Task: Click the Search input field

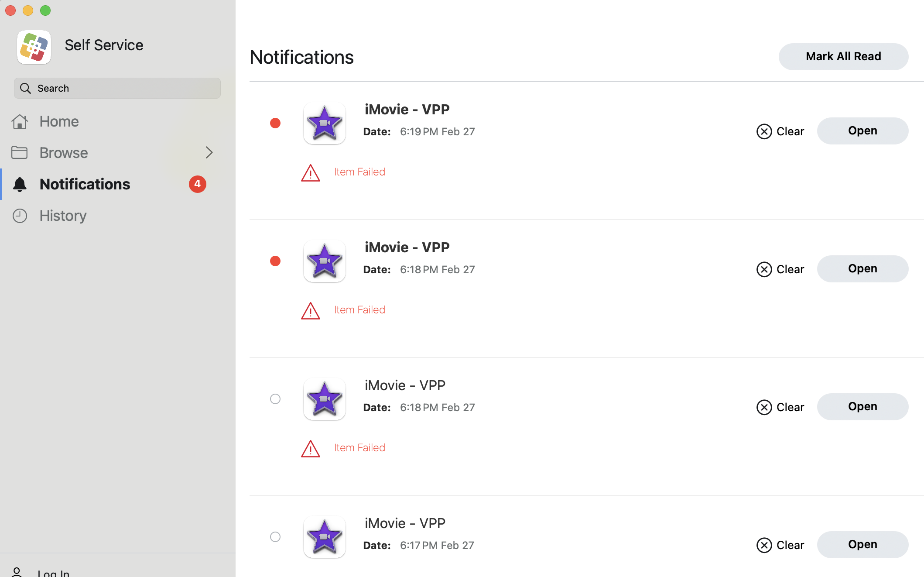Action: 117,88
